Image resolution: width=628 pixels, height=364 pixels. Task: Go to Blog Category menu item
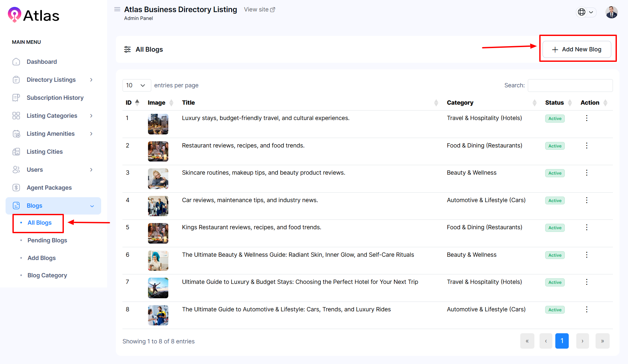(47, 275)
